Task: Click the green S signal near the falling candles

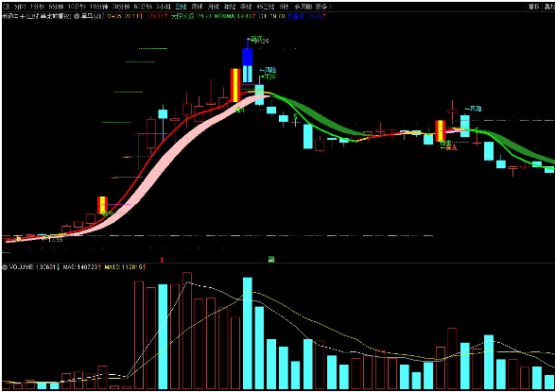Action: (x=296, y=116)
